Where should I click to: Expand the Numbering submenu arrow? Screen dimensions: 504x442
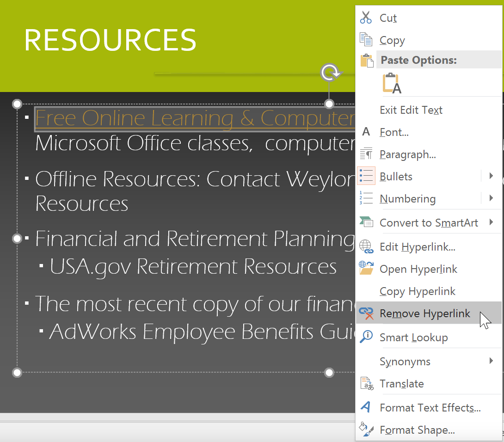coord(491,198)
